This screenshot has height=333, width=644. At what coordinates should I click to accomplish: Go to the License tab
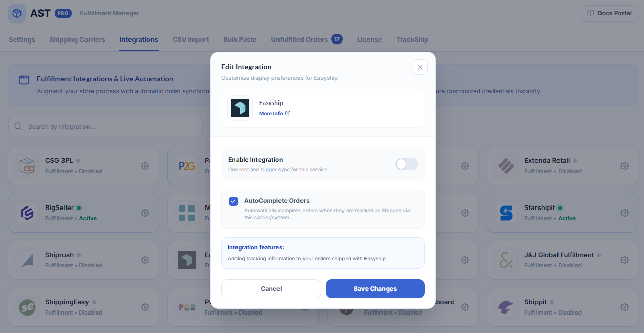(370, 39)
